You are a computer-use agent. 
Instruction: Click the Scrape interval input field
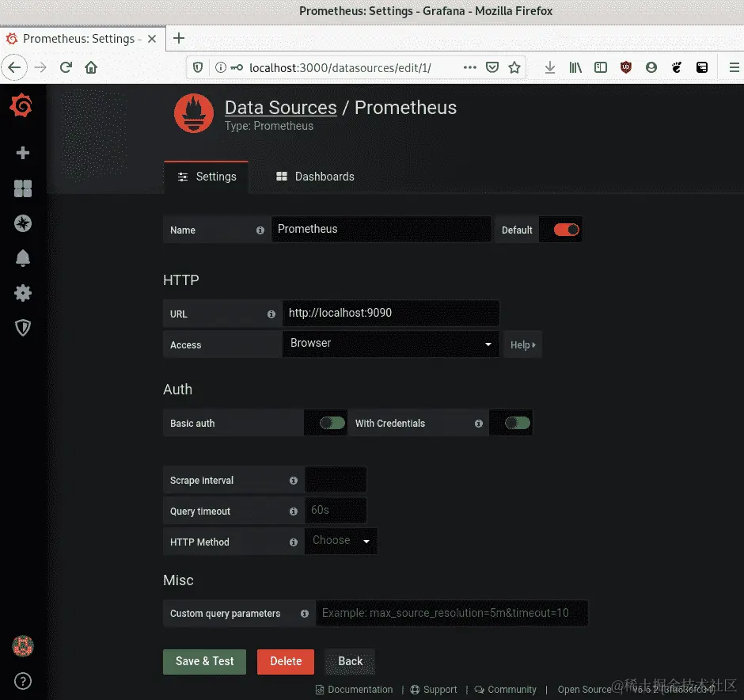click(x=336, y=479)
